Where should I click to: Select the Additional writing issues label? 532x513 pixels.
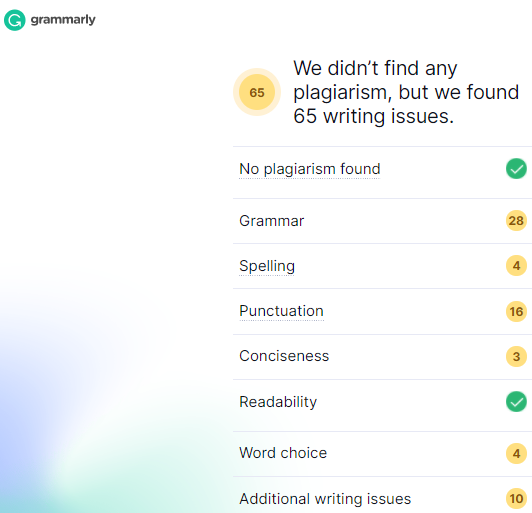(325, 499)
